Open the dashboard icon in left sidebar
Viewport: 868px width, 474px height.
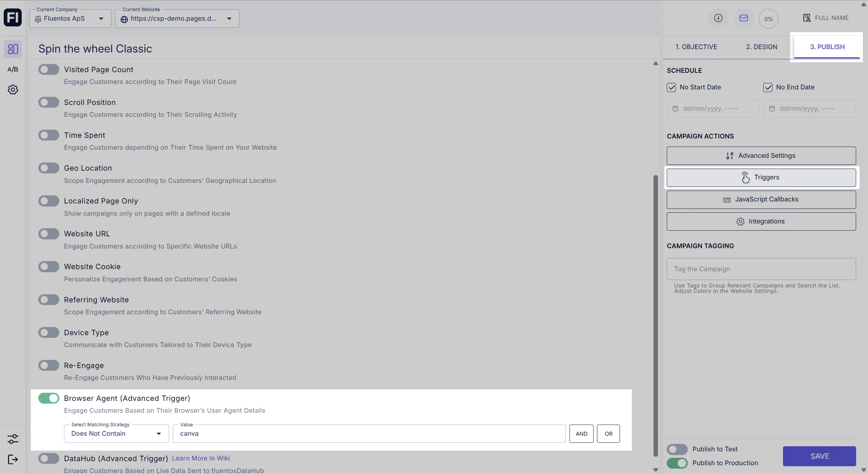pyautogui.click(x=13, y=49)
